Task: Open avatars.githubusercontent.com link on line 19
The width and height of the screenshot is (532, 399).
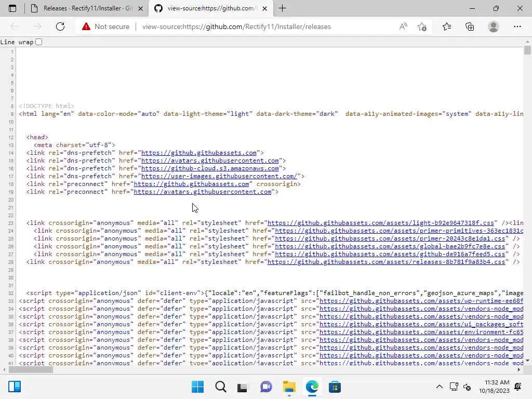Action: [x=203, y=192]
